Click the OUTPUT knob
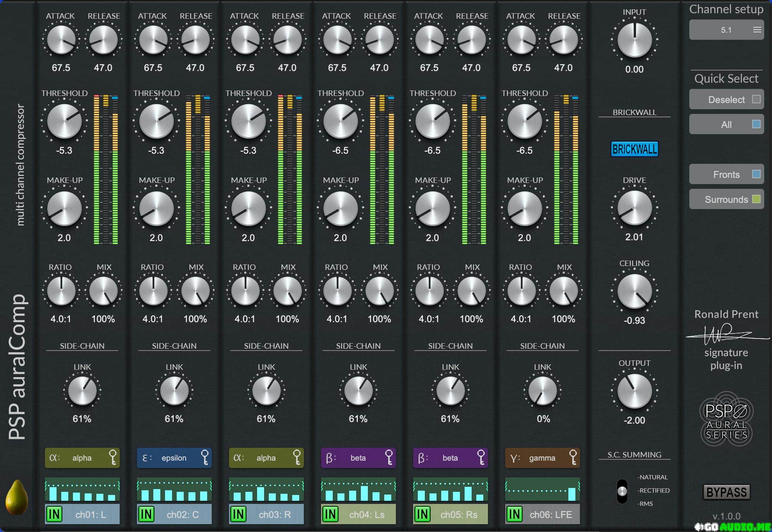 (x=634, y=391)
